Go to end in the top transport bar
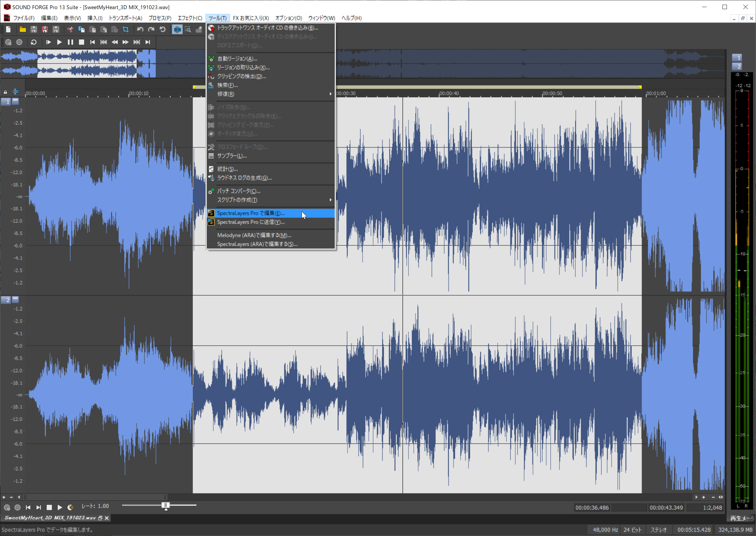Viewport: 756px width, 536px height. point(148,42)
